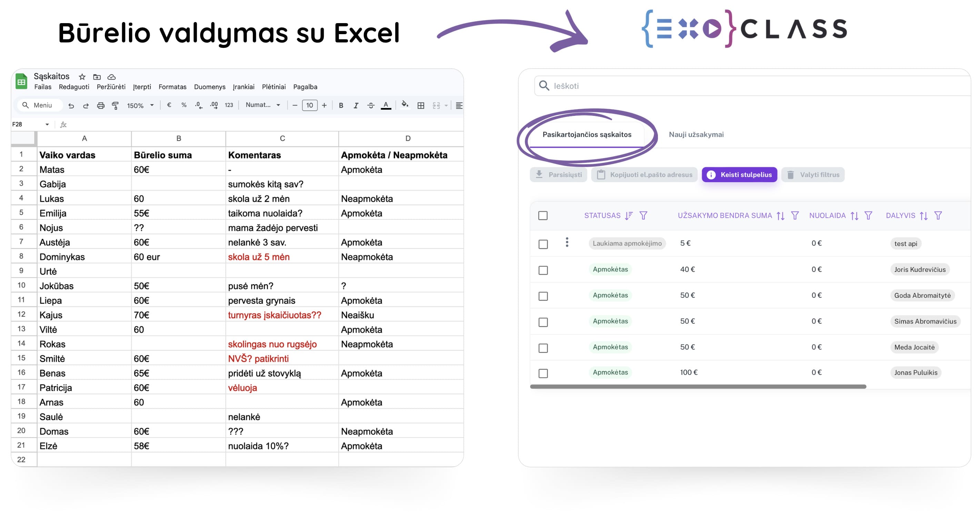Viewport: 980px width, 512px height.
Task: Click the horizontal align icon
Action: click(459, 106)
